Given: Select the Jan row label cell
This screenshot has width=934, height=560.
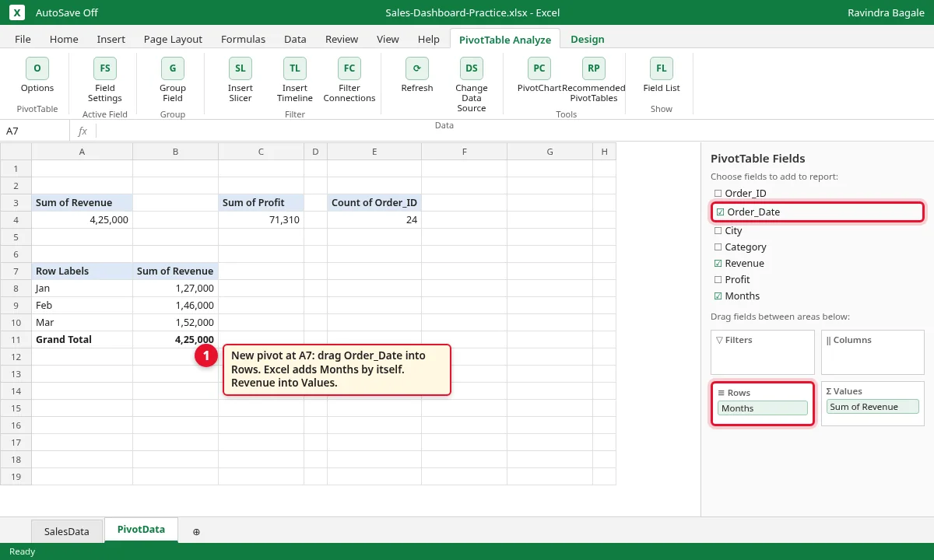Looking at the screenshot, I should pyautogui.click(x=83, y=288).
